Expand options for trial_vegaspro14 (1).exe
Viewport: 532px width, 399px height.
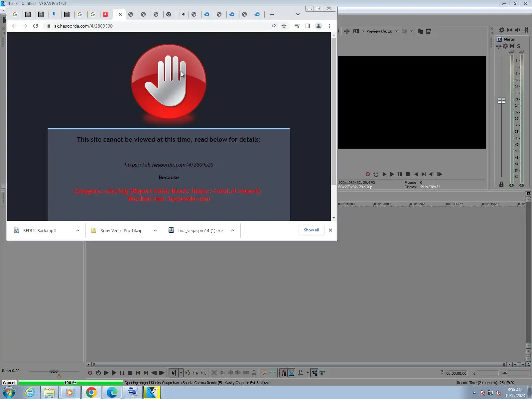click(x=233, y=230)
